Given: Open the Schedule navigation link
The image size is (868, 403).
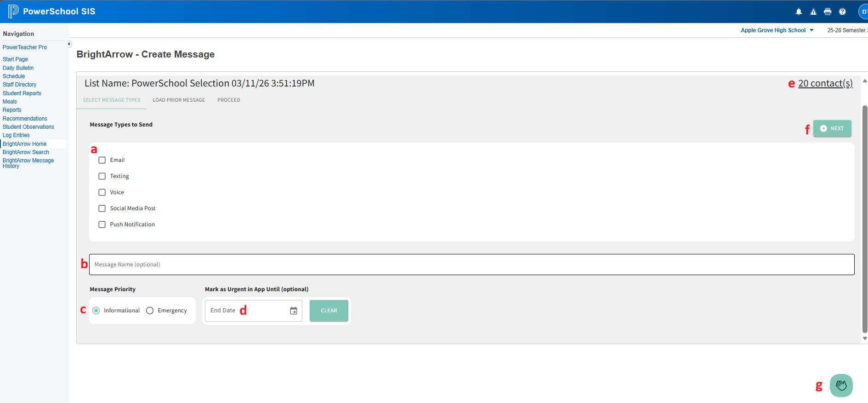Looking at the screenshot, I should [14, 76].
